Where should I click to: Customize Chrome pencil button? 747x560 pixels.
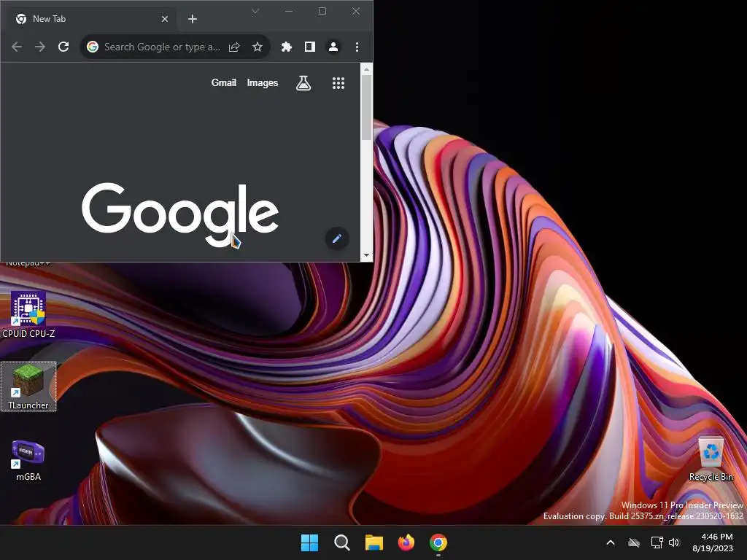(337, 238)
